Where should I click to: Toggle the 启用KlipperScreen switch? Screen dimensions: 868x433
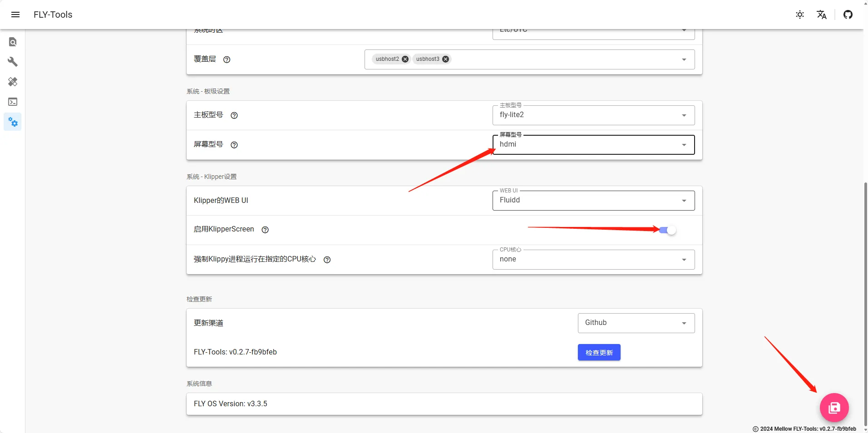coord(667,230)
